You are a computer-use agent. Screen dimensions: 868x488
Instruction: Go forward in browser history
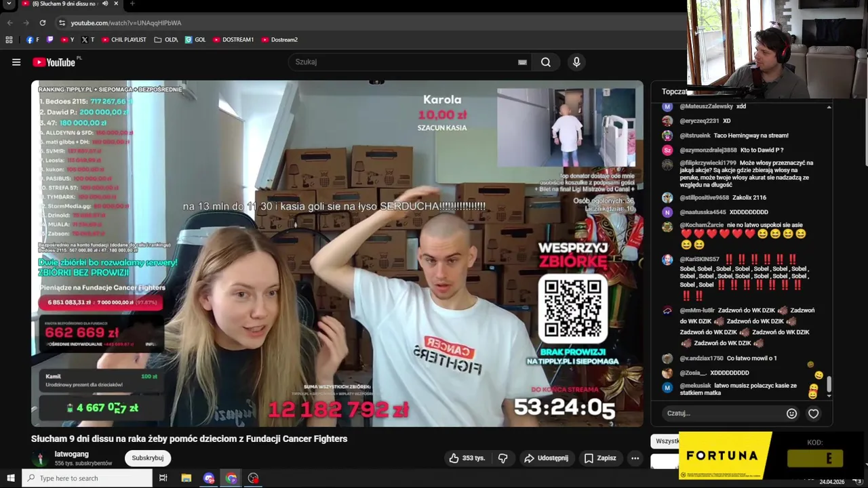[x=26, y=22]
